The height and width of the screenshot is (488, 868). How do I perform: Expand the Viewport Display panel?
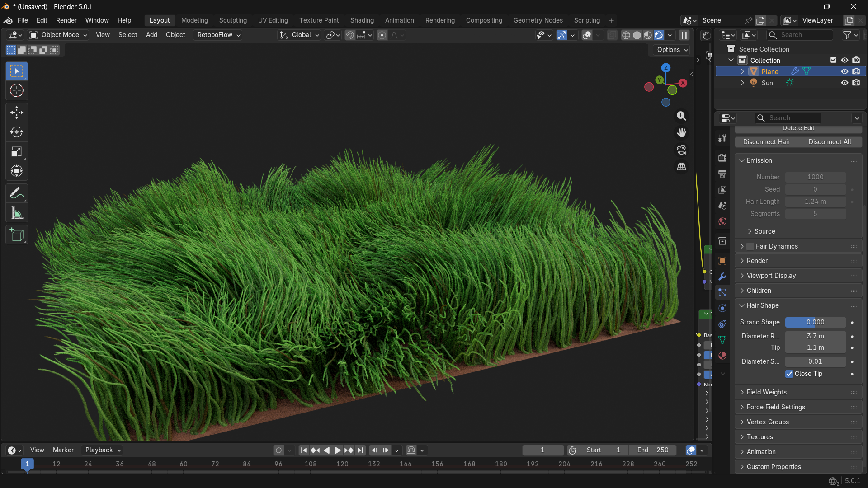pyautogui.click(x=798, y=276)
